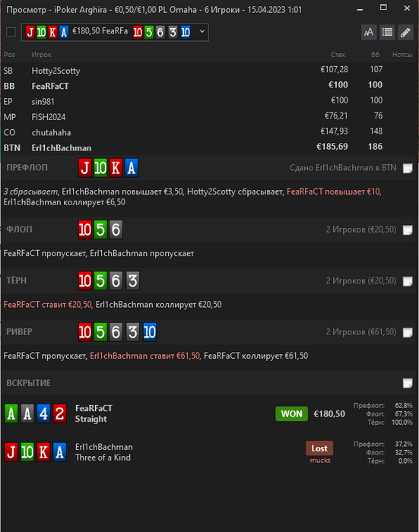Click 'Three of a Kind' hand label
The image size is (419, 532).
(x=103, y=458)
